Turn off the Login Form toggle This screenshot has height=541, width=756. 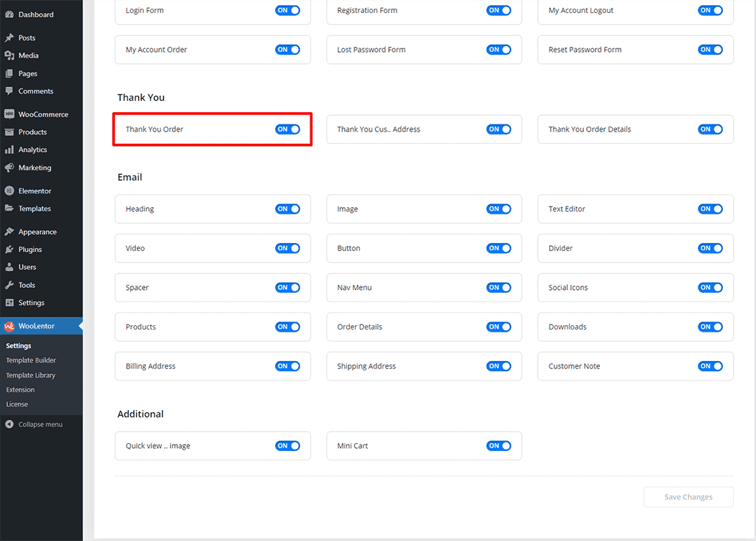tap(287, 11)
